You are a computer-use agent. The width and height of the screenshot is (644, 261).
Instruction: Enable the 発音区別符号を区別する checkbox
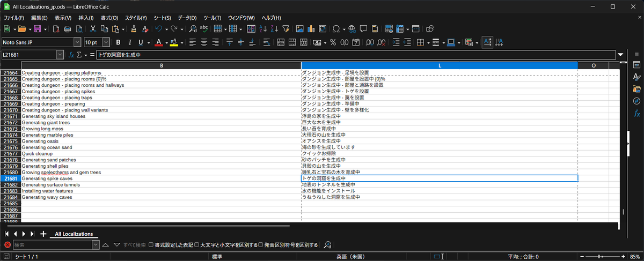(x=260, y=245)
